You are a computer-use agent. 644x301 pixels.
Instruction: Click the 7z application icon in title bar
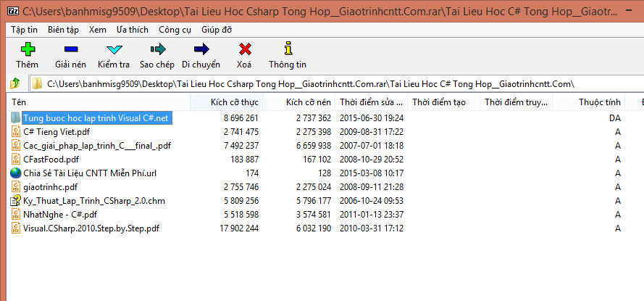click(13, 11)
